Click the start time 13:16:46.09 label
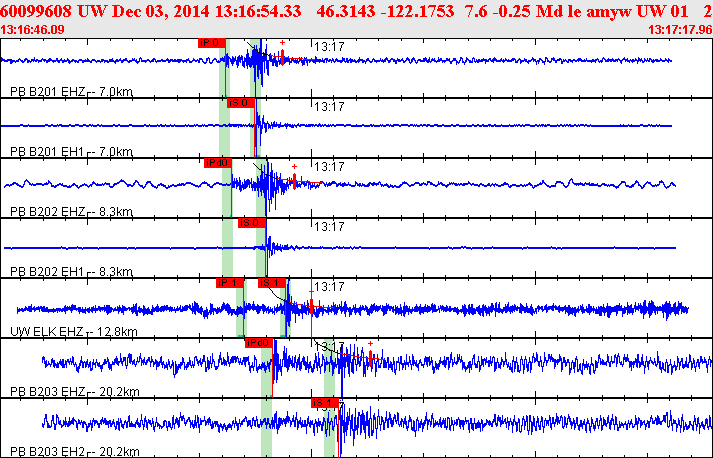The width and height of the screenshot is (713, 458). (x=34, y=29)
